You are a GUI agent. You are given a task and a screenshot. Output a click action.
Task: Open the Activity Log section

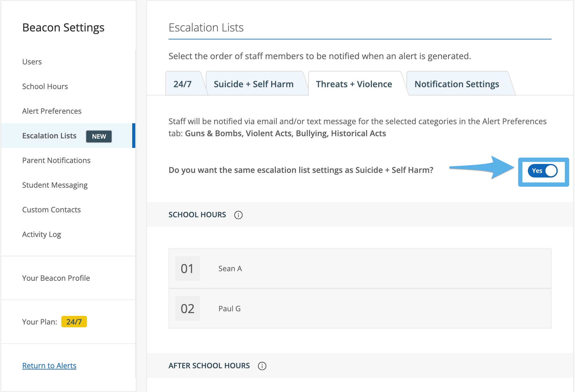tap(41, 234)
